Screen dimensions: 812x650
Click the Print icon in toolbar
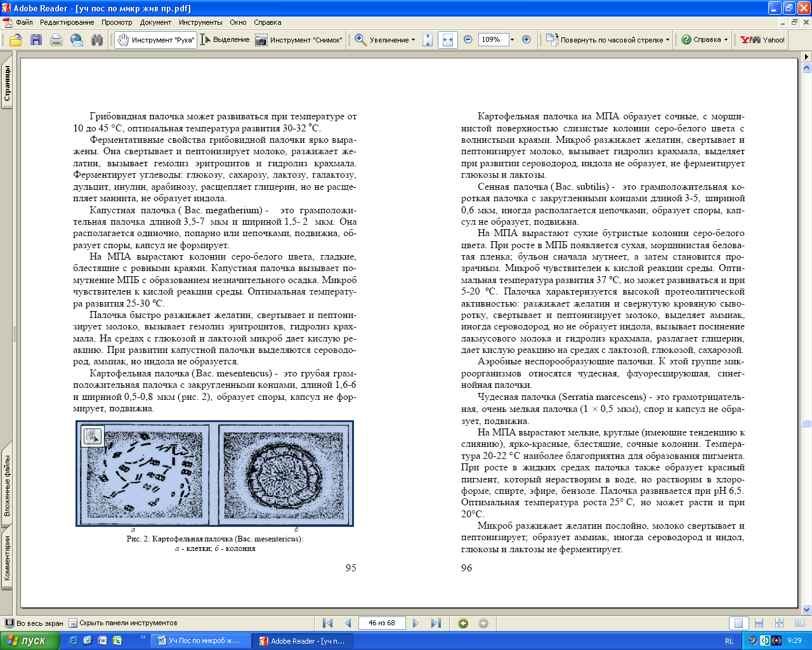tap(56, 40)
